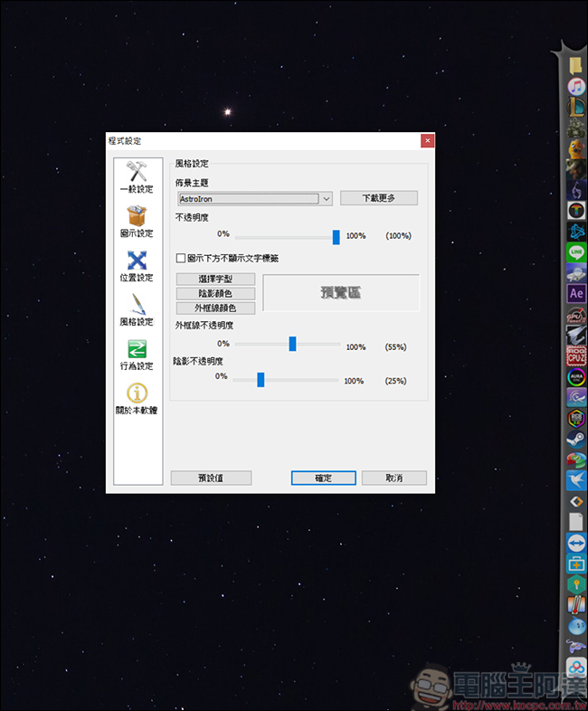The height and width of the screenshot is (711, 588).
Task: Click the 外框線顏色 button
Action: 215,308
